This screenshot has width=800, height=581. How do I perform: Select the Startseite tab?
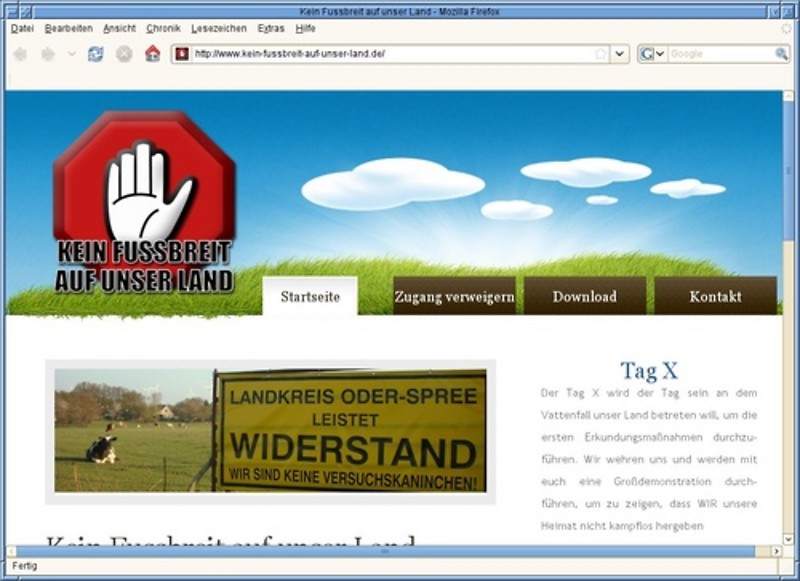(310, 296)
